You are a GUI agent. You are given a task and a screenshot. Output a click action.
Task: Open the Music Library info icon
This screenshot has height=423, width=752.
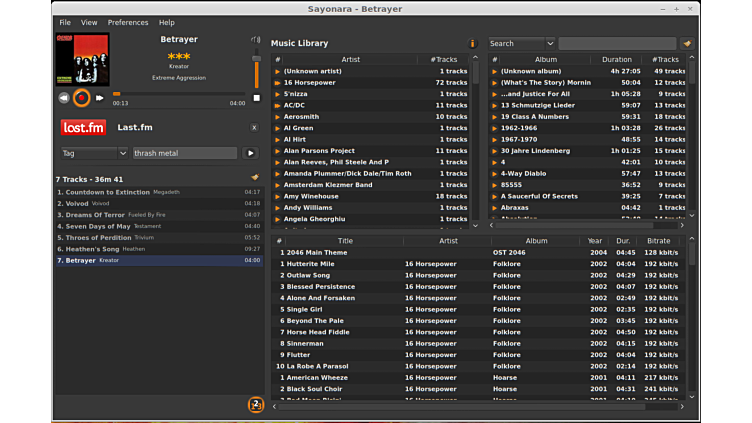(x=473, y=44)
